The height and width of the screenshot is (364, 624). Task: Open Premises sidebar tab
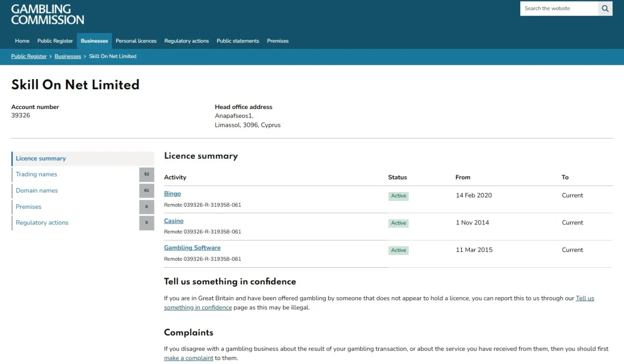tap(83, 207)
